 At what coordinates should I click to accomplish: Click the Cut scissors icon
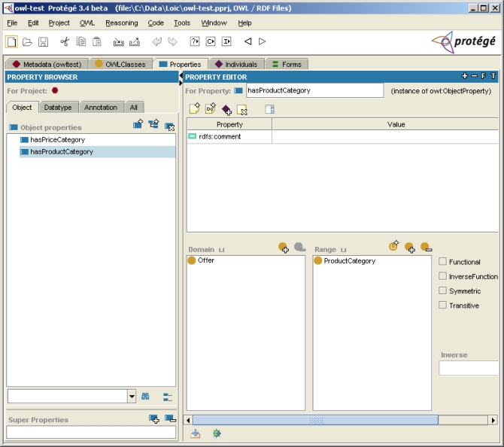(65, 41)
